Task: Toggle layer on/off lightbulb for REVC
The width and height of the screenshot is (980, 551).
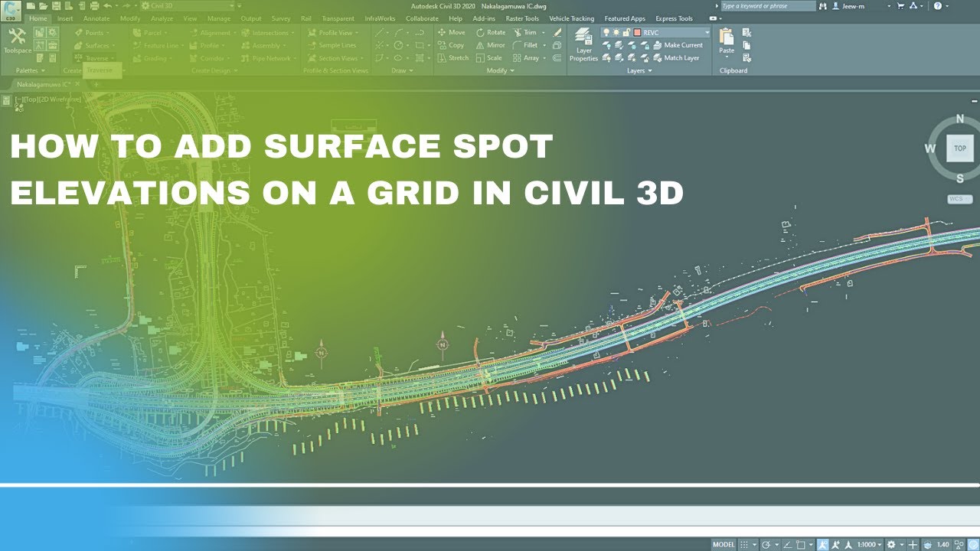Action: point(606,33)
